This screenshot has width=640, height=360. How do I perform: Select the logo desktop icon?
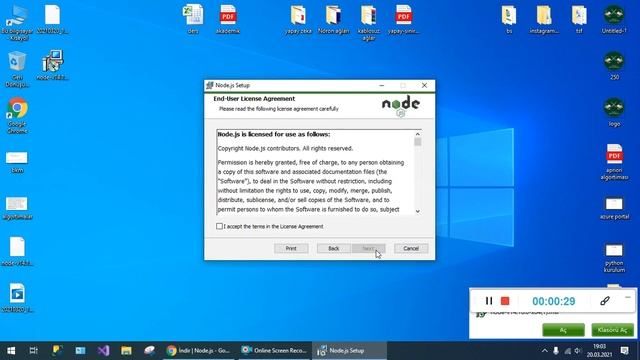[x=614, y=112]
